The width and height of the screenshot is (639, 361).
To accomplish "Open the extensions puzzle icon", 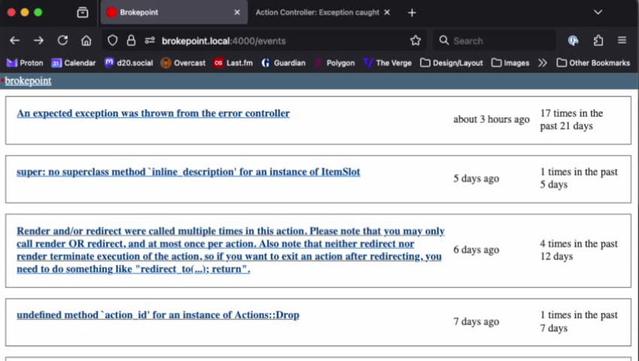I will pos(598,40).
